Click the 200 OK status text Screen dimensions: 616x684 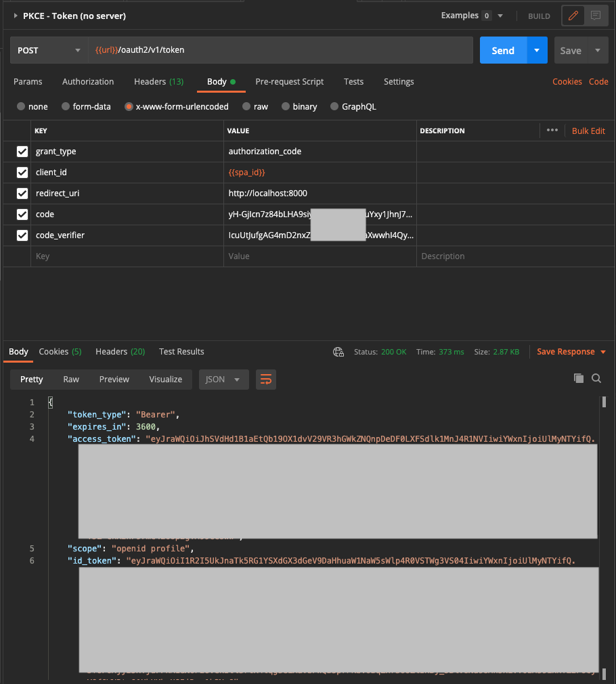click(393, 352)
